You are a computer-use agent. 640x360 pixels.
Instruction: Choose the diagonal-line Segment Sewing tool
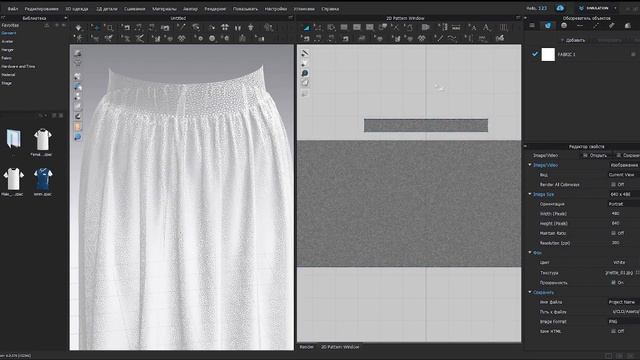click(x=439, y=38)
